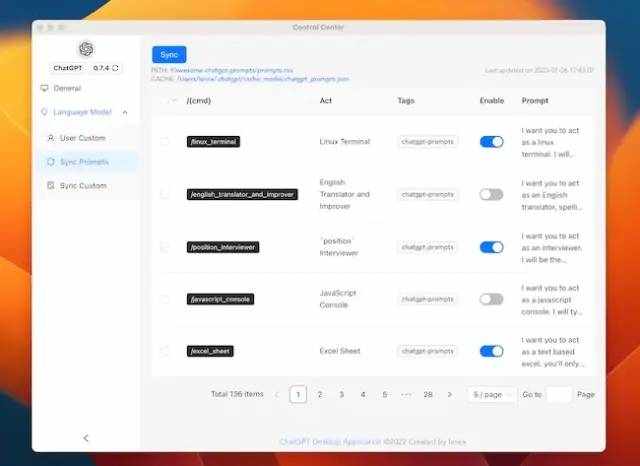
Task: Click the blue Sync button
Action: pos(169,55)
